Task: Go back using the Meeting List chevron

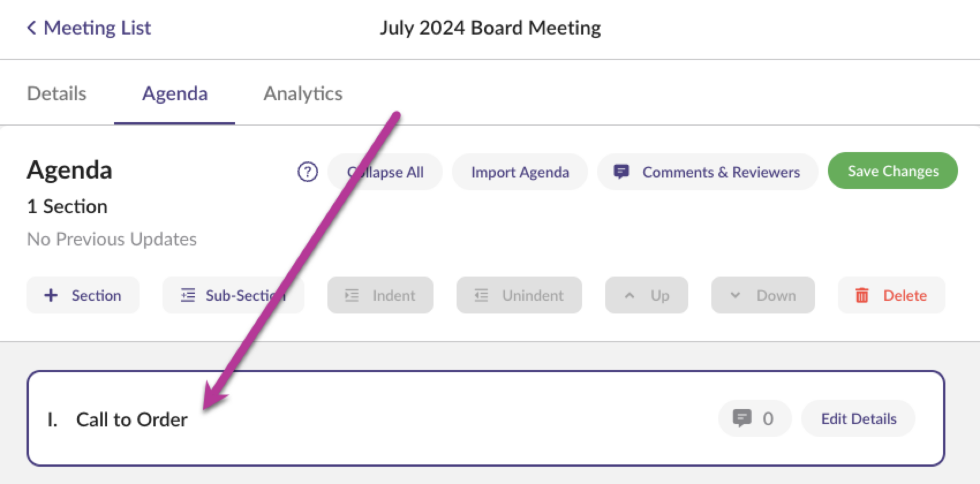Action: coord(32,27)
